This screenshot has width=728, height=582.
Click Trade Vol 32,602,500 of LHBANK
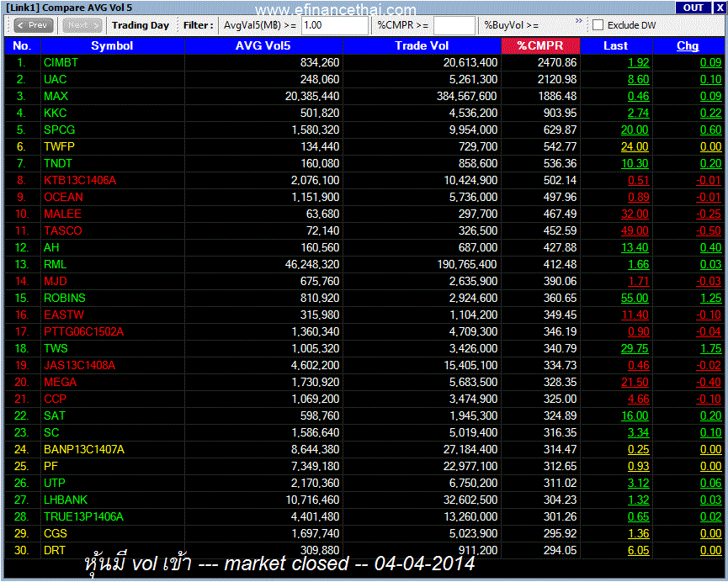[x=470, y=500]
